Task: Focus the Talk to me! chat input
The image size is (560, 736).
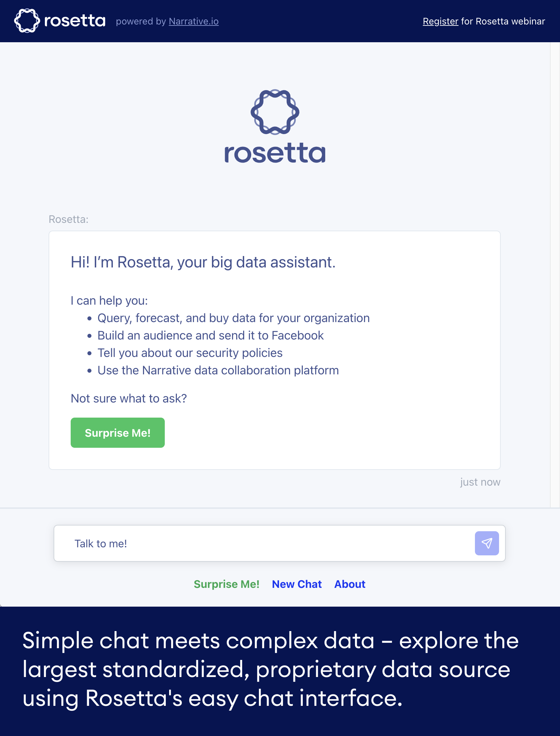Action: (234, 543)
